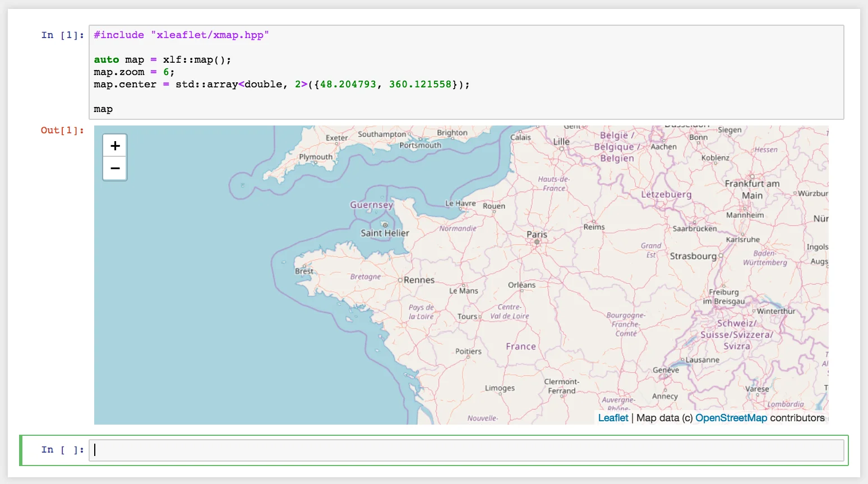
Task: Click the Exeter city label
Action: click(336, 138)
